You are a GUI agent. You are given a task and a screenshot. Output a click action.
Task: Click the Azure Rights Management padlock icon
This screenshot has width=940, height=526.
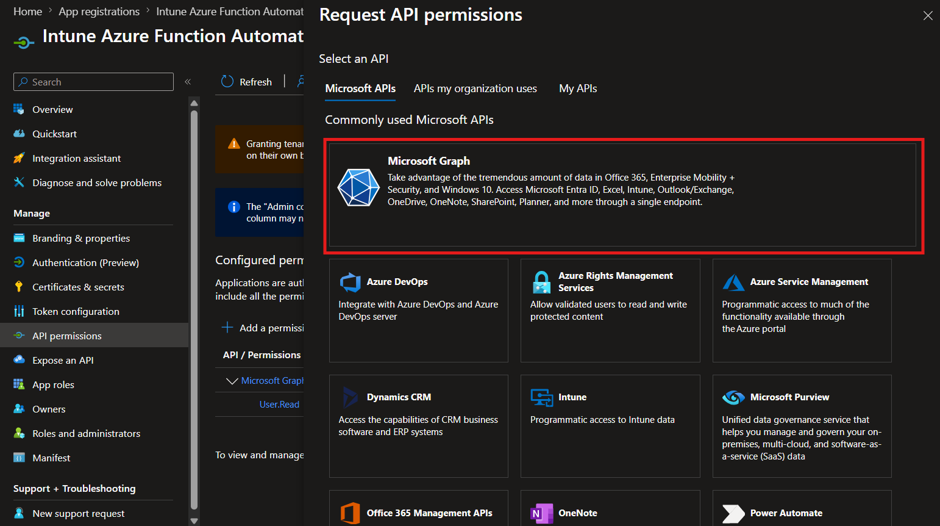[x=541, y=282]
